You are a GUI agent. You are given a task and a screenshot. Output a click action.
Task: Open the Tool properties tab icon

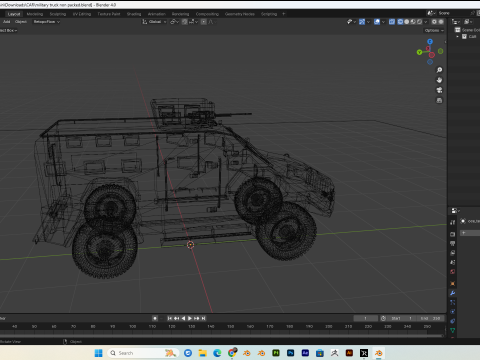tap(453, 222)
